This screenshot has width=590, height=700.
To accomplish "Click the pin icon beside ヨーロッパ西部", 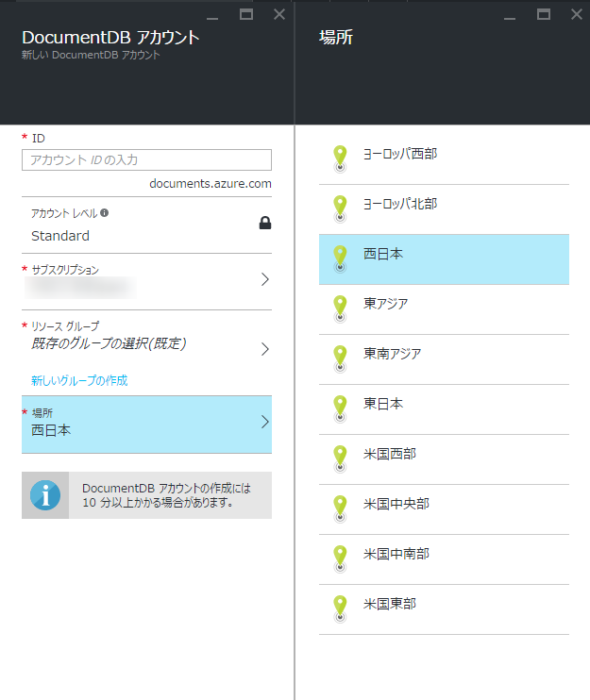I will (x=340, y=158).
